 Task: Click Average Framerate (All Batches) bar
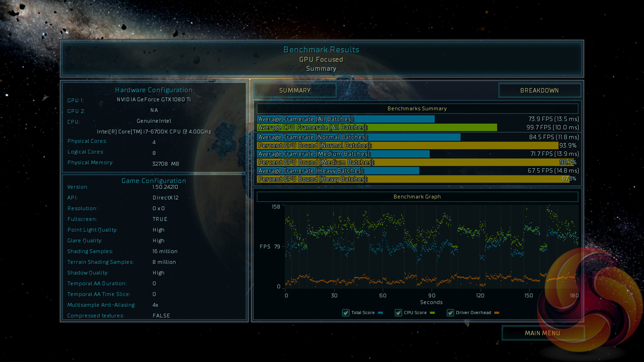pos(346,119)
